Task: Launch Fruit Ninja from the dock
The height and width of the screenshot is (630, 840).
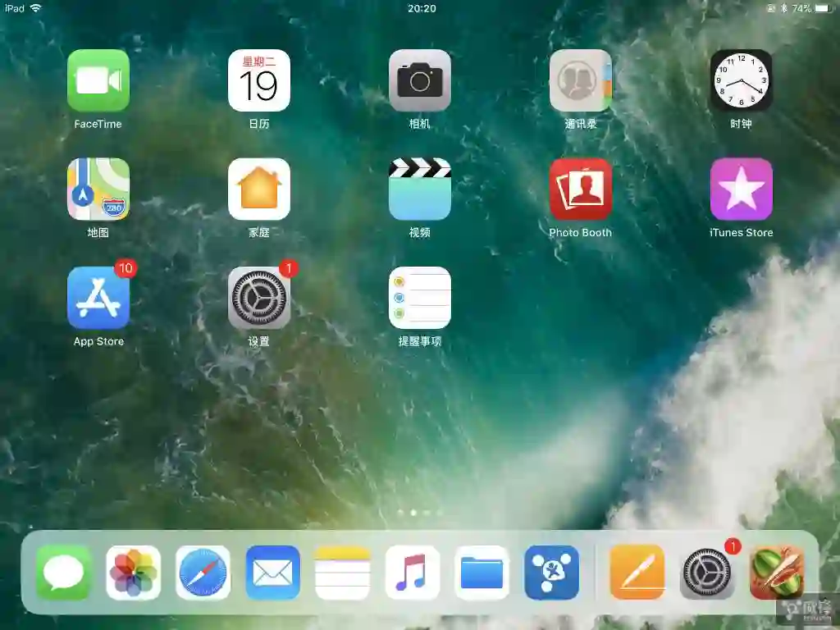Action: point(777,573)
